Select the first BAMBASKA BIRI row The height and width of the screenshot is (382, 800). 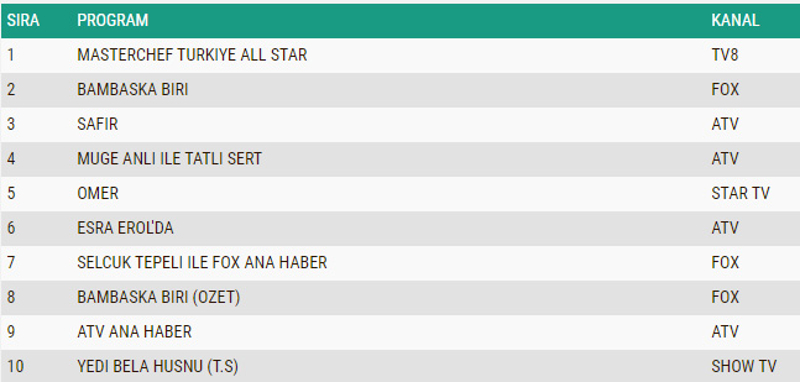pyautogui.click(x=400, y=90)
